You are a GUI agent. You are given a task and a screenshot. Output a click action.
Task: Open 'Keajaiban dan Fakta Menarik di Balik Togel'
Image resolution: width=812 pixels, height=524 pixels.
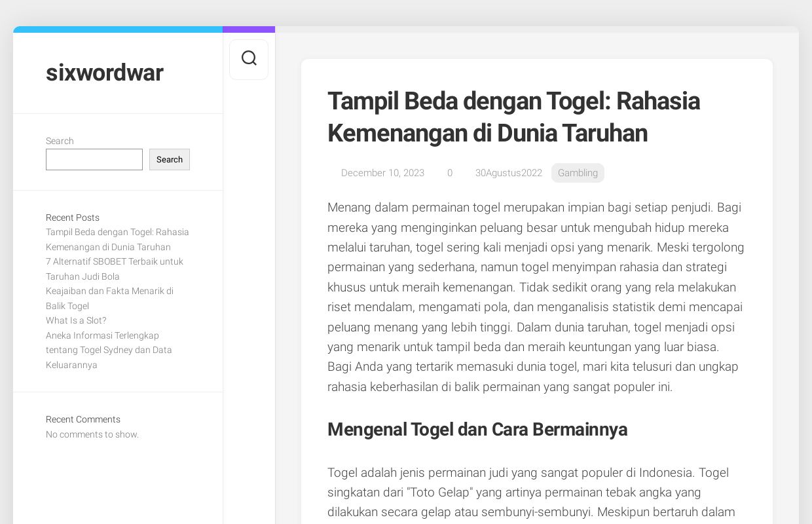pos(109,299)
